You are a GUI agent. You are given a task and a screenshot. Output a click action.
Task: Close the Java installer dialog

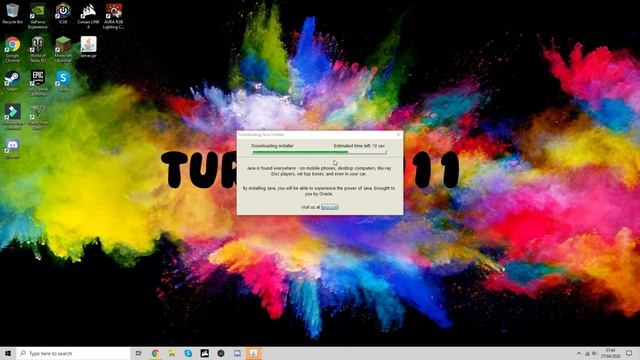point(398,134)
